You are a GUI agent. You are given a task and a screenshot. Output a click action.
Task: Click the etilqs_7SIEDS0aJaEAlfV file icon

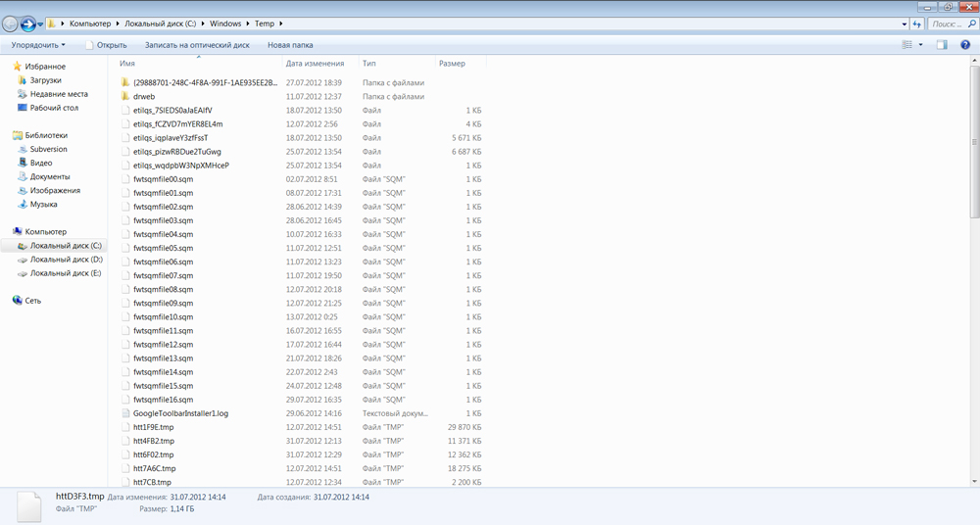(125, 110)
